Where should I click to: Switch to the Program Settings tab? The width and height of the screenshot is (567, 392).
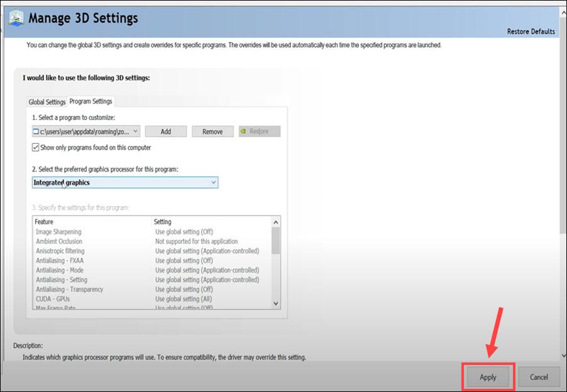91,101
